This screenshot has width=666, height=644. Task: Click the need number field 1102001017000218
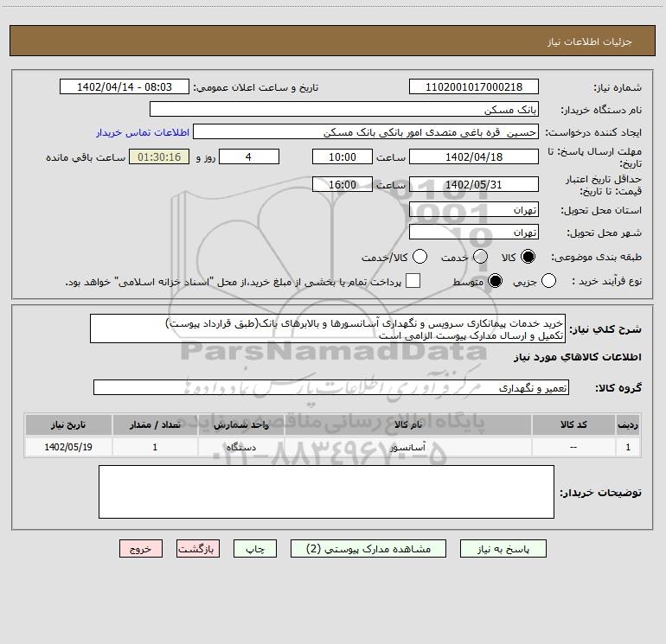point(474,87)
